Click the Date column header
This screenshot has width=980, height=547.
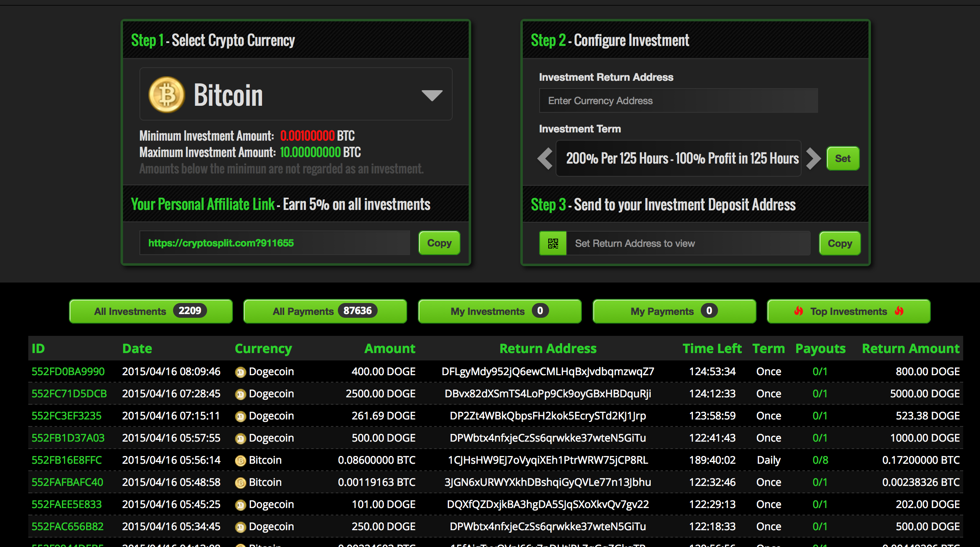(137, 349)
